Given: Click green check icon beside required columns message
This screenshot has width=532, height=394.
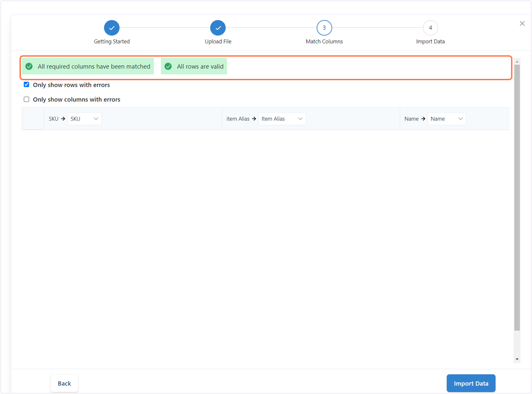Looking at the screenshot, I should [29, 66].
